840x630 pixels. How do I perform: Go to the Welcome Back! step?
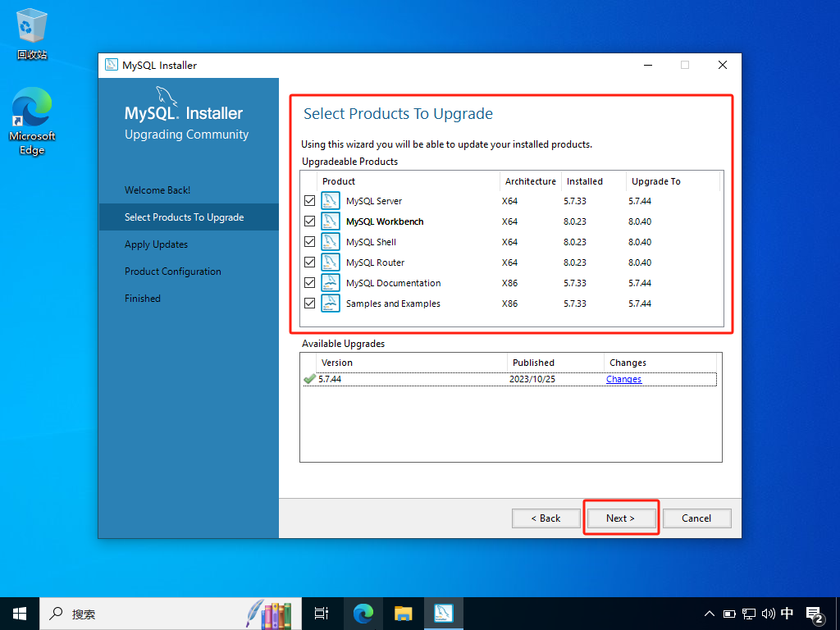pyautogui.click(x=157, y=189)
